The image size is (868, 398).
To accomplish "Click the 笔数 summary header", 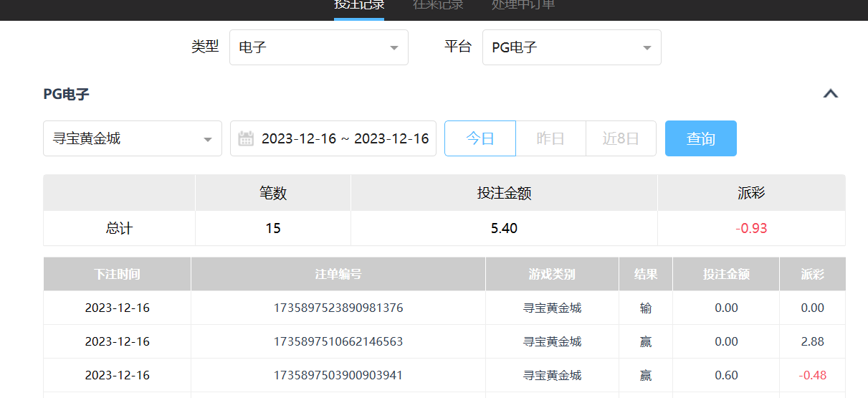I will (x=273, y=193).
